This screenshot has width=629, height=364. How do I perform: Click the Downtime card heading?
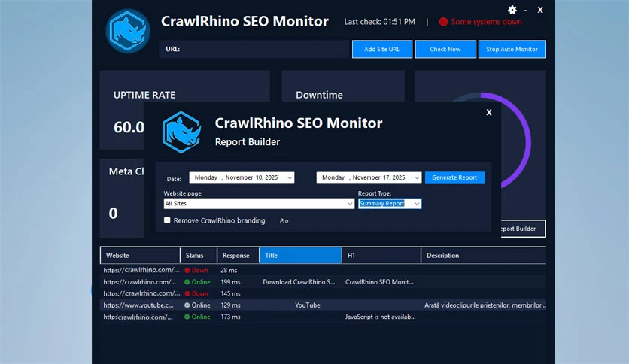tap(319, 95)
